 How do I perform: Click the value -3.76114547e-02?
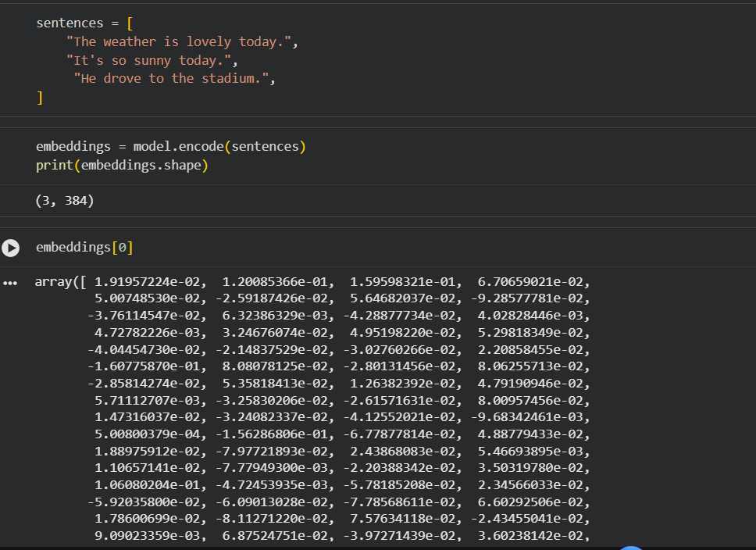click(144, 316)
